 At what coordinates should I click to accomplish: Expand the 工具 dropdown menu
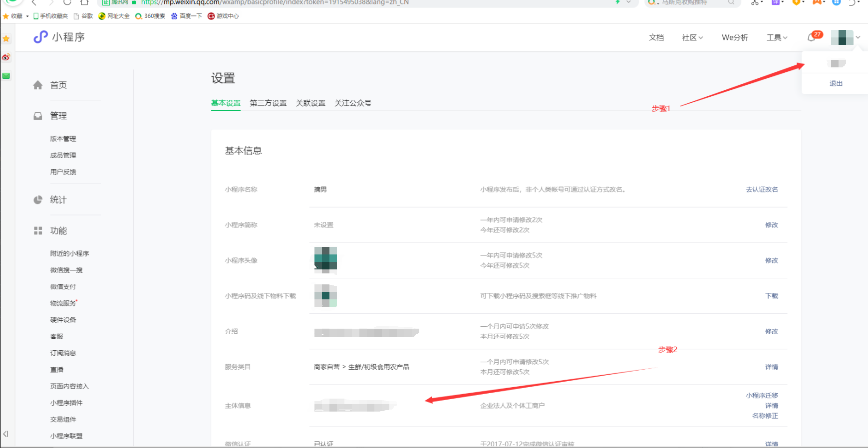click(x=777, y=37)
